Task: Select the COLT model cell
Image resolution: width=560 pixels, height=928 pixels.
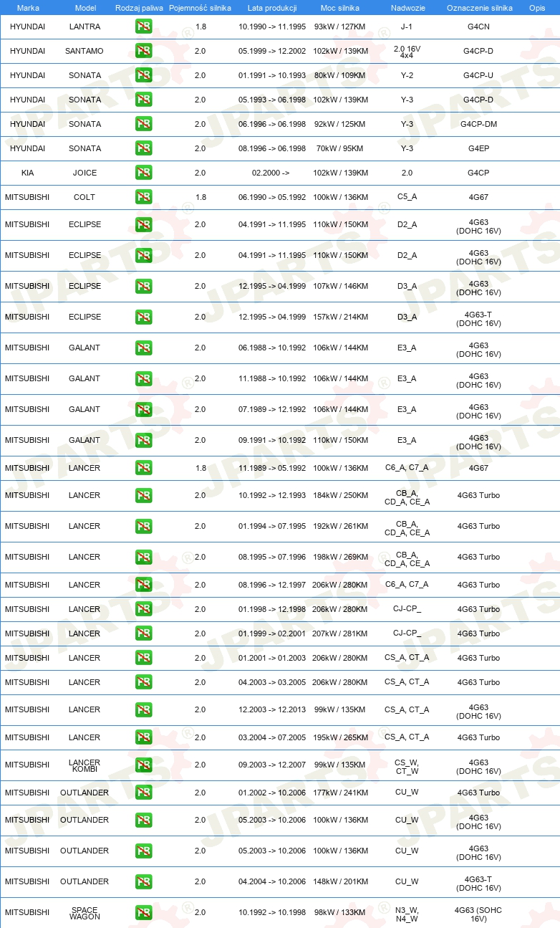Action: coord(85,197)
